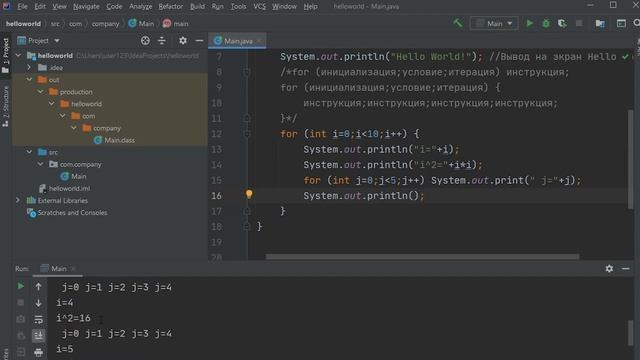Viewport: 640px width, 360px height.
Task: Click the print icon in Run console
Action: 38,352
